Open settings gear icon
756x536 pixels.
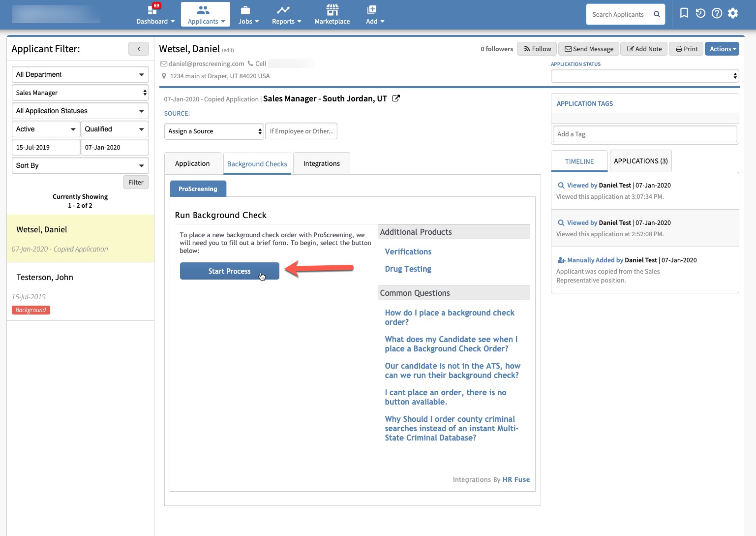(733, 13)
